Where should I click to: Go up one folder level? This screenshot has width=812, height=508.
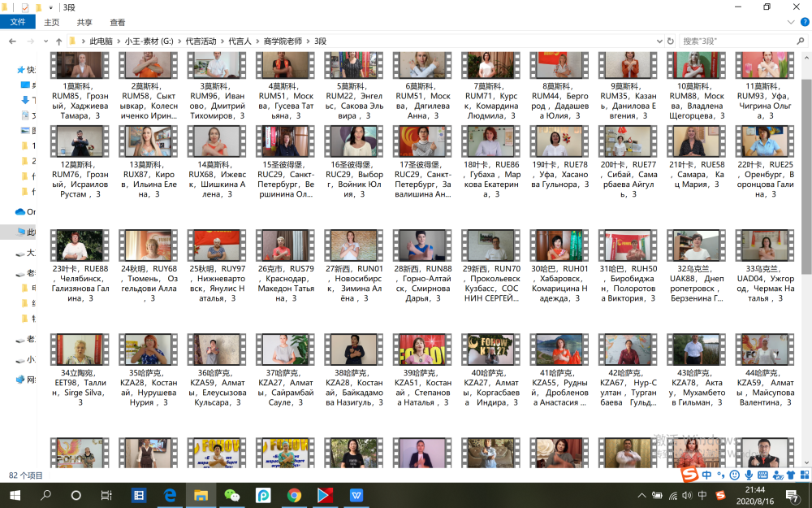(x=58, y=41)
